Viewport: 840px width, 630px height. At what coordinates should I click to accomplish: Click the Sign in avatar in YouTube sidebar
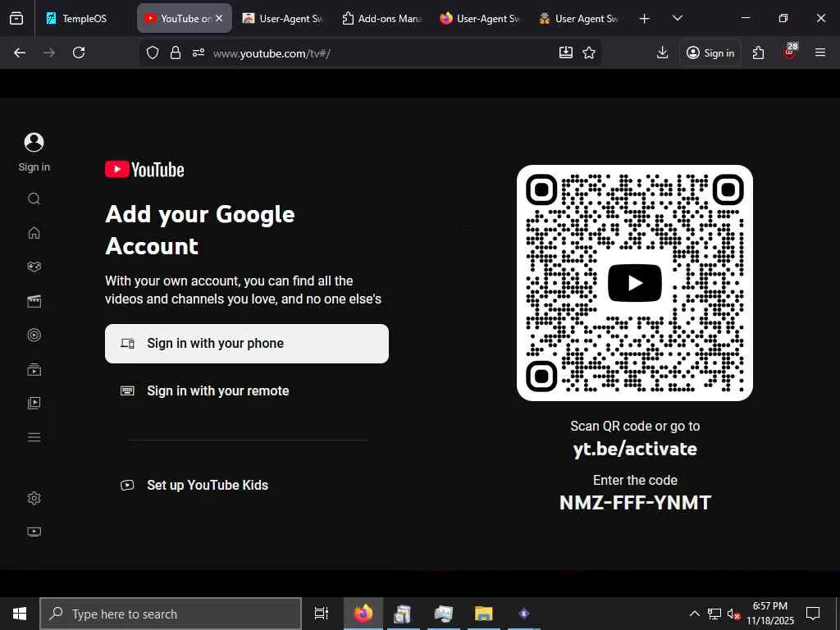(34, 143)
